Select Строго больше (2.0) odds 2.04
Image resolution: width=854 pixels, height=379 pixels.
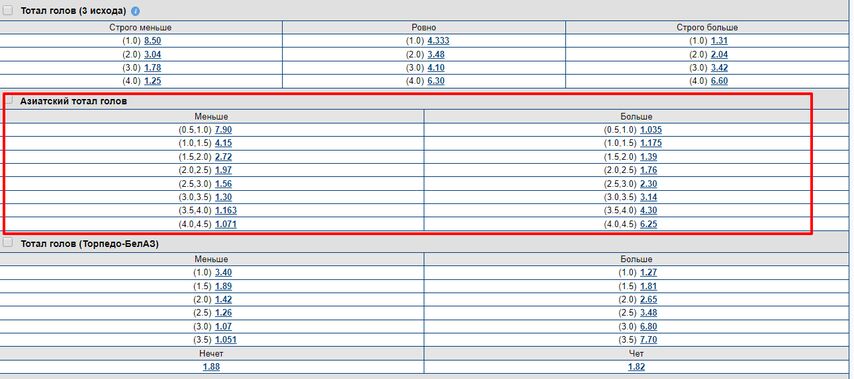pos(719,54)
